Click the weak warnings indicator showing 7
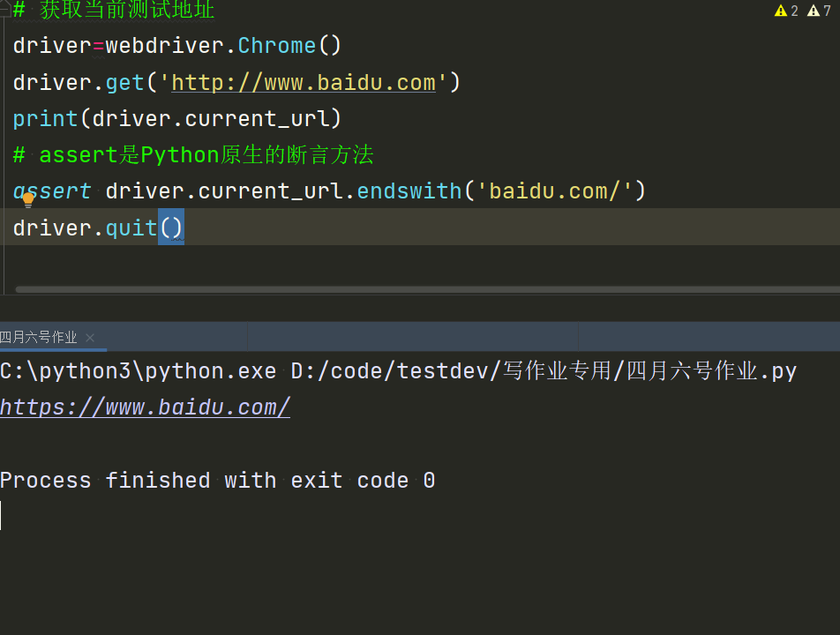The width and height of the screenshot is (840, 635). tap(819, 11)
